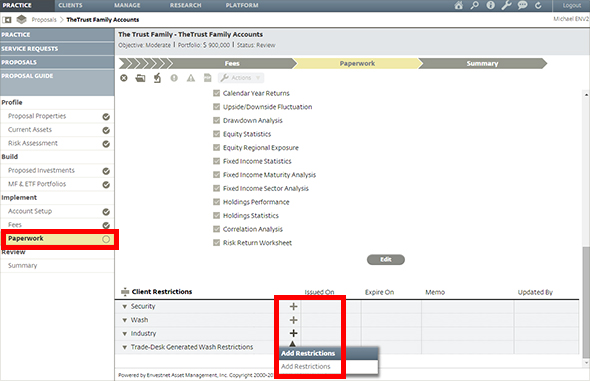Image resolution: width=590 pixels, height=381 pixels.
Task: Click Risk Assessment completed check icon
Action: tap(106, 144)
